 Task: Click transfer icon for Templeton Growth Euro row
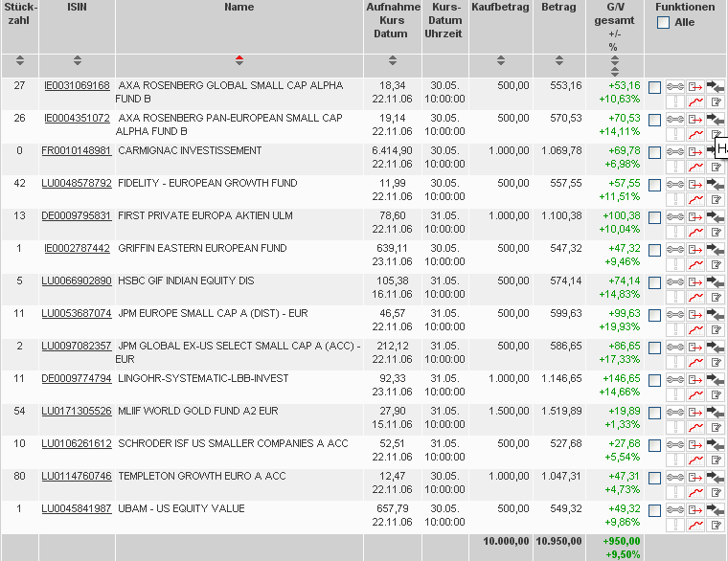(695, 478)
